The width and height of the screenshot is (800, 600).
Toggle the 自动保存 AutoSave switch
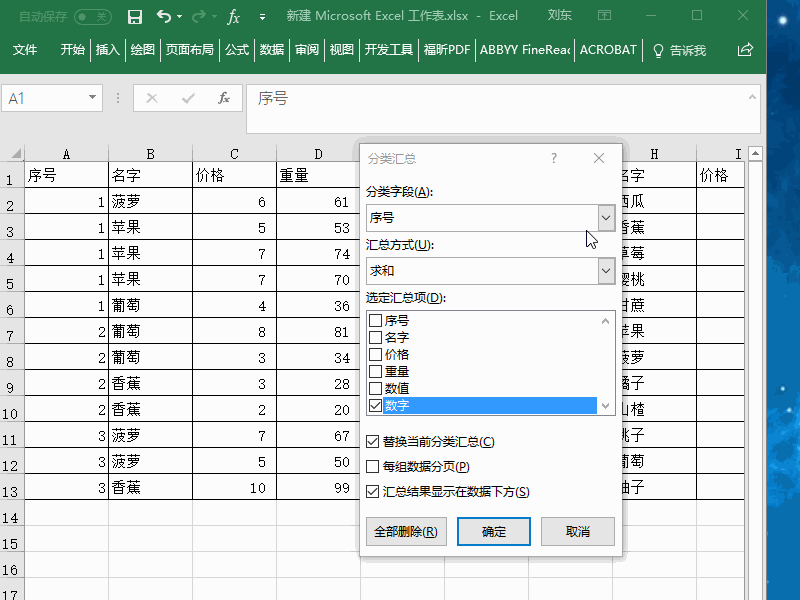click(x=95, y=16)
